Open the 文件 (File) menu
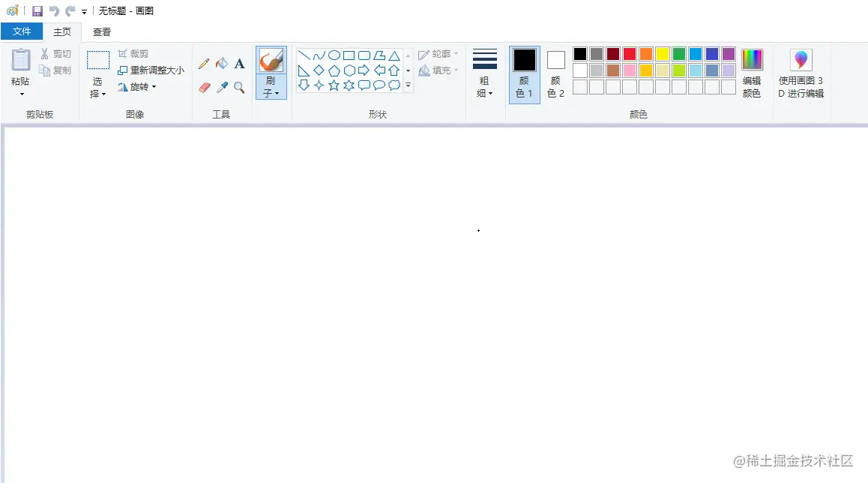This screenshot has width=868, height=483. (22, 31)
